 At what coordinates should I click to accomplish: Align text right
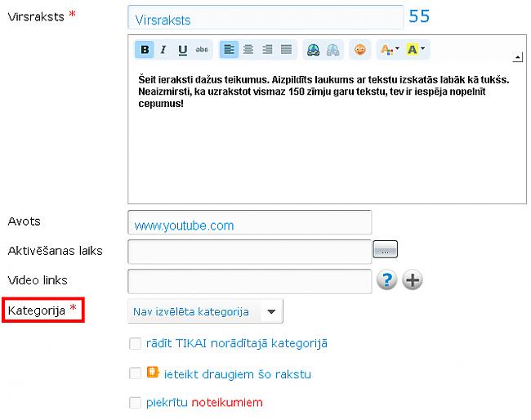click(267, 50)
